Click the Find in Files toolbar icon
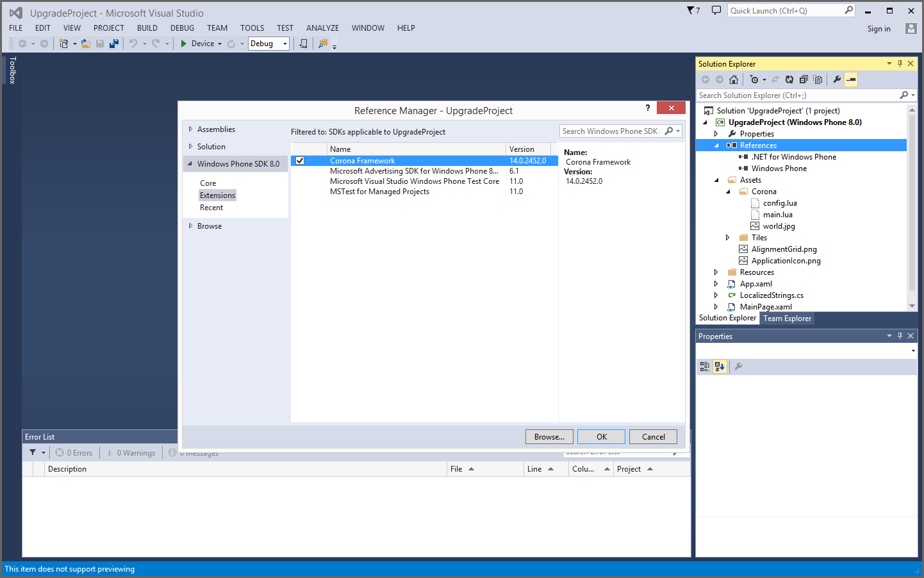Screen dimensions: 924x578 [323, 44]
